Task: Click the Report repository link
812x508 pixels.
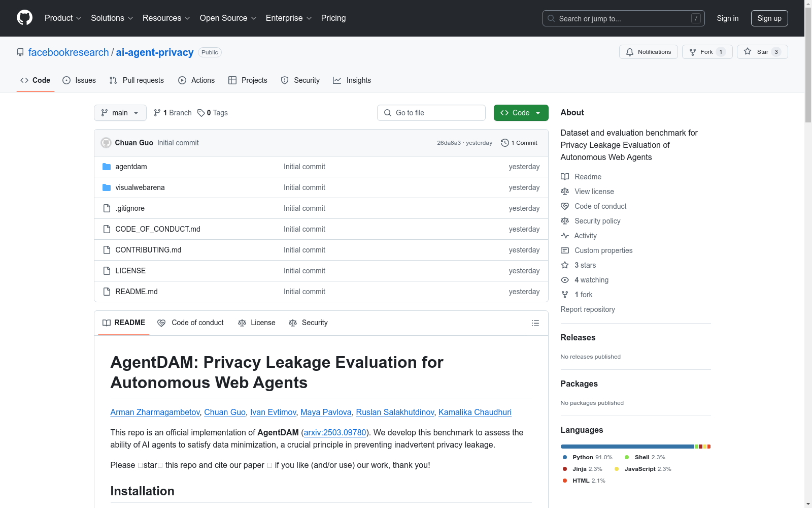Action: tap(588, 309)
